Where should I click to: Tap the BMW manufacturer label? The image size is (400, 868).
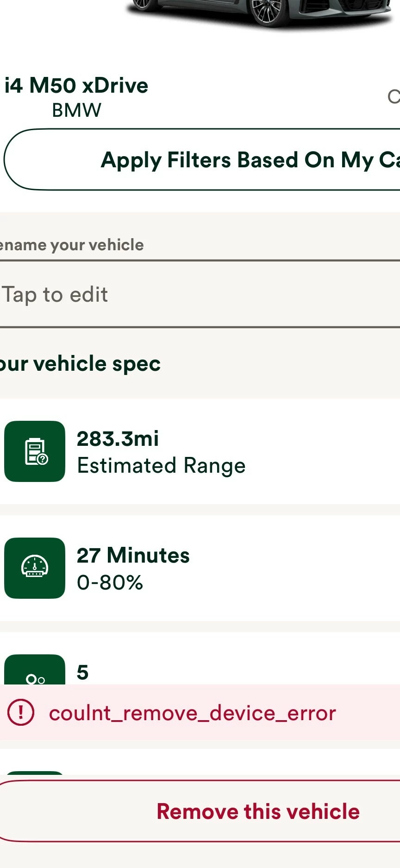pos(76,110)
